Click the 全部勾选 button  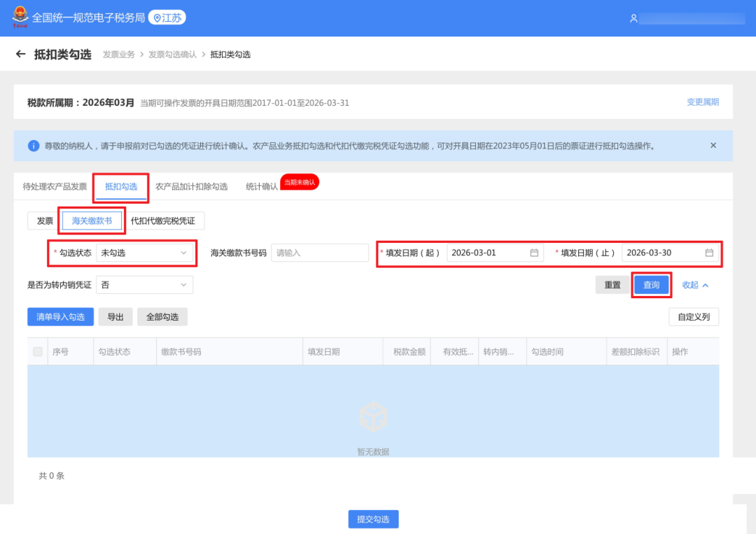[x=162, y=316]
